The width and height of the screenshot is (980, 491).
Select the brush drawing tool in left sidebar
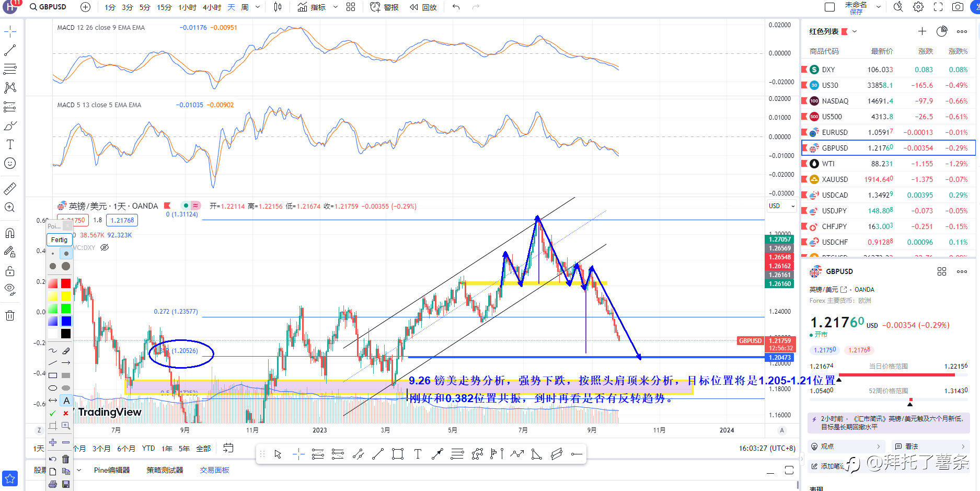point(10,126)
